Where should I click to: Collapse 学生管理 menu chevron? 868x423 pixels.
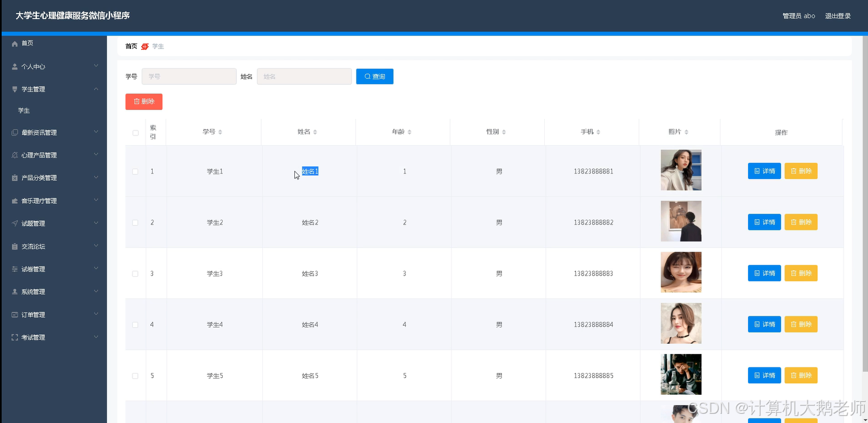click(x=96, y=89)
